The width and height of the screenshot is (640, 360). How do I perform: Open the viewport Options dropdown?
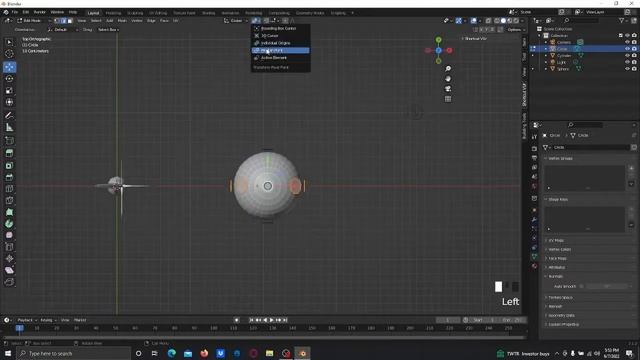(x=516, y=30)
